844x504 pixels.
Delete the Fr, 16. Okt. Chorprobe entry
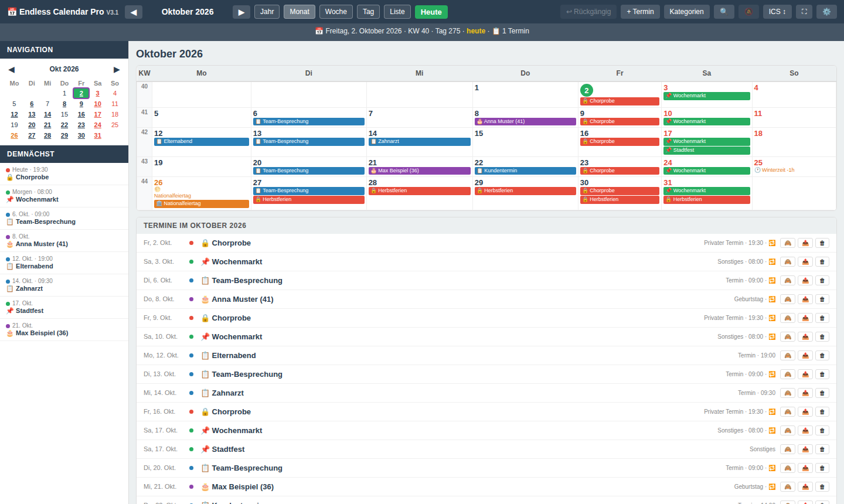point(822,411)
